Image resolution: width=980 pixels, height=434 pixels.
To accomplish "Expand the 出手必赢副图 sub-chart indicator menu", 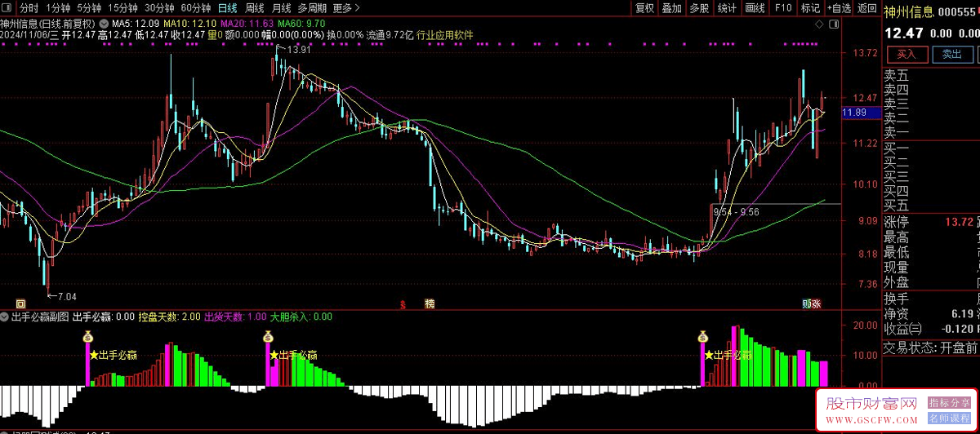I will pyautogui.click(x=5, y=317).
